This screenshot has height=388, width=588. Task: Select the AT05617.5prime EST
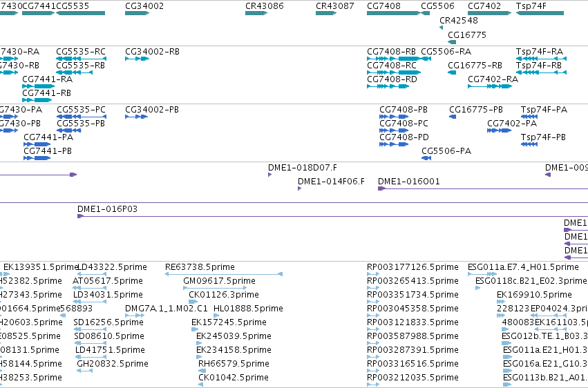click(x=89, y=288)
